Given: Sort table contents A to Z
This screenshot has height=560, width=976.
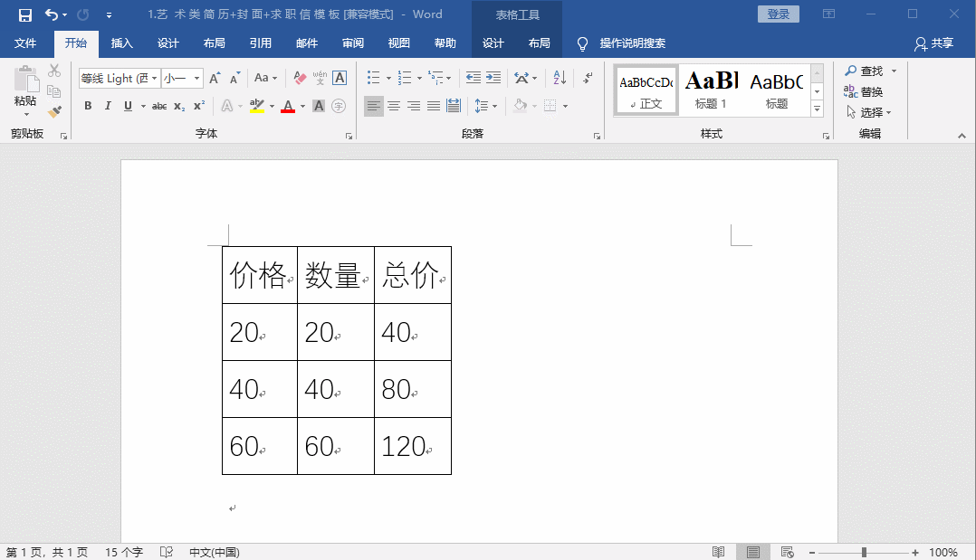Looking at the screenshot, I should coord(560,78).
